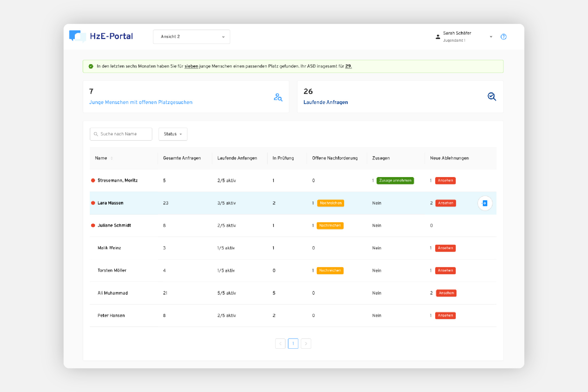Click the number 26 in Laufende Anfragen card
The image size is (588, 392).
[x=308, y=91]
